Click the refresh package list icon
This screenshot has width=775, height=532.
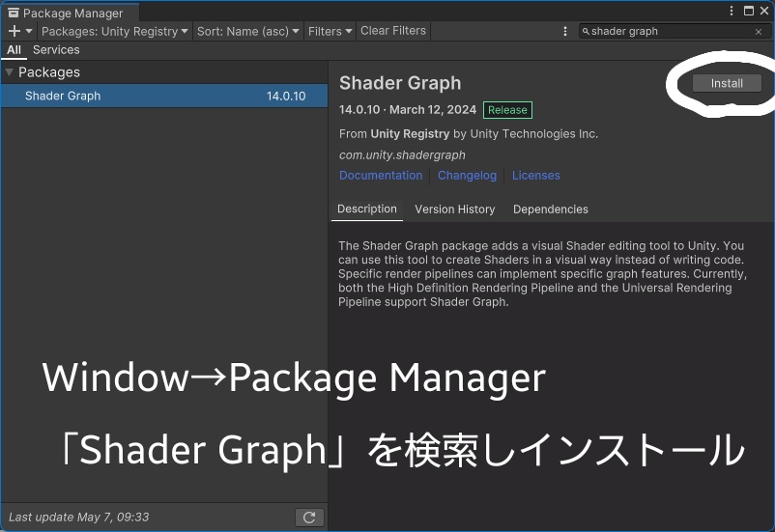309,518
